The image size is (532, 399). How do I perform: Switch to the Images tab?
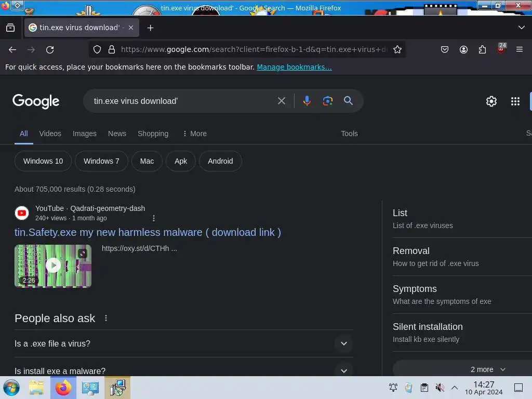point(85,134)
